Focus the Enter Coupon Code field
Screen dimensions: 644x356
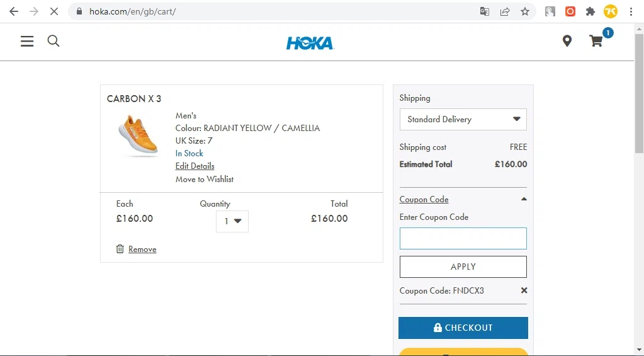pyautogui.click(x=463, y=238)
